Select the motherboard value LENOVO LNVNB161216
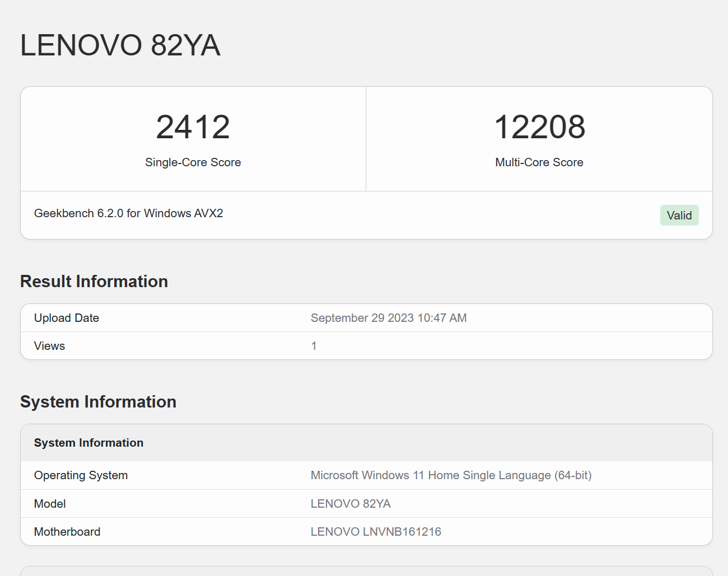 click(376, 532)
